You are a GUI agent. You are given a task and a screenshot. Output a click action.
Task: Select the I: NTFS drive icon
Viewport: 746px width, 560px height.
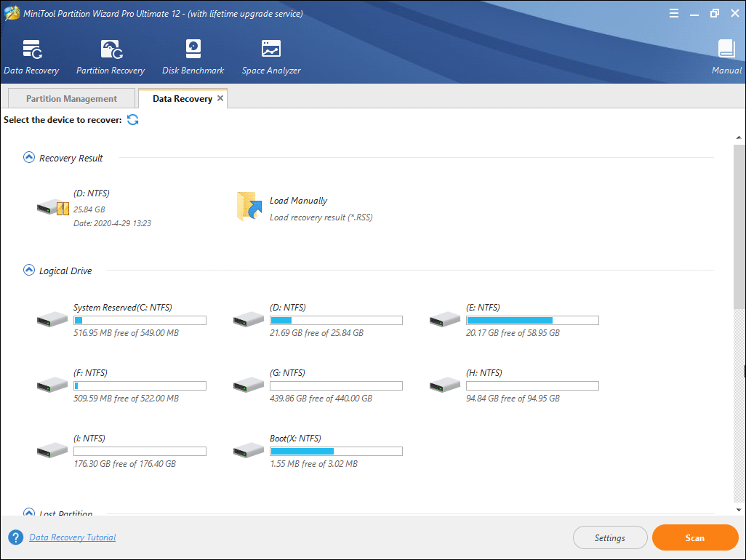tap(52, 450)
